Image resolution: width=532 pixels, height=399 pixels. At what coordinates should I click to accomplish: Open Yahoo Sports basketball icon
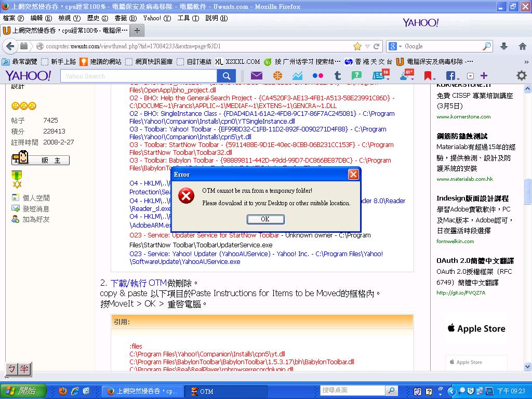[x=277, y=75]
